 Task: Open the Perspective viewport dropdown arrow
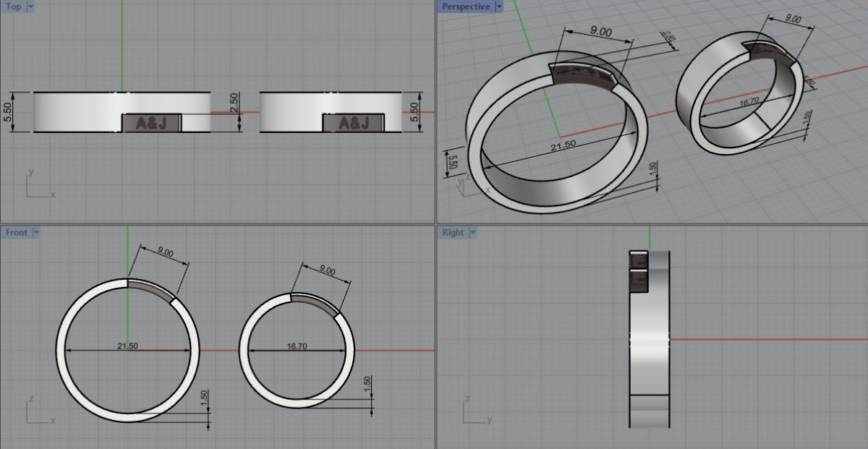(498, 7)
